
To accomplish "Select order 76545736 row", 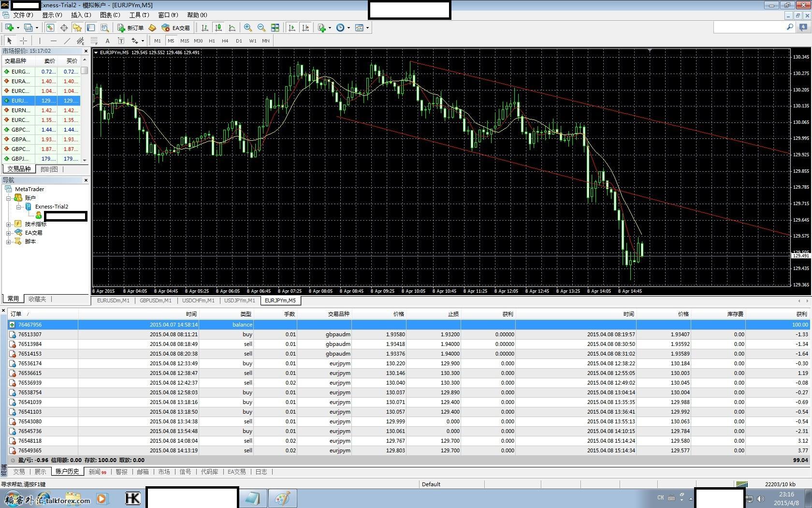I will [408, 431].
